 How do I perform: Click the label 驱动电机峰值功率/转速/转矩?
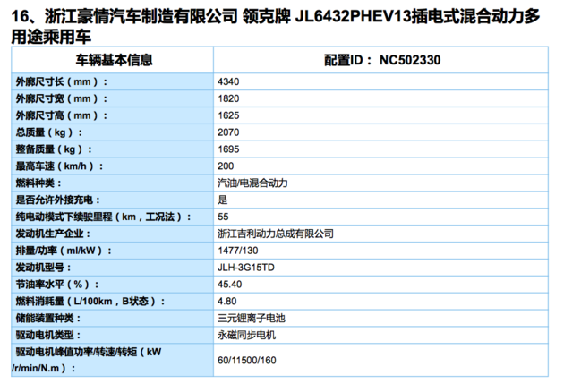(x=87, y=361)
